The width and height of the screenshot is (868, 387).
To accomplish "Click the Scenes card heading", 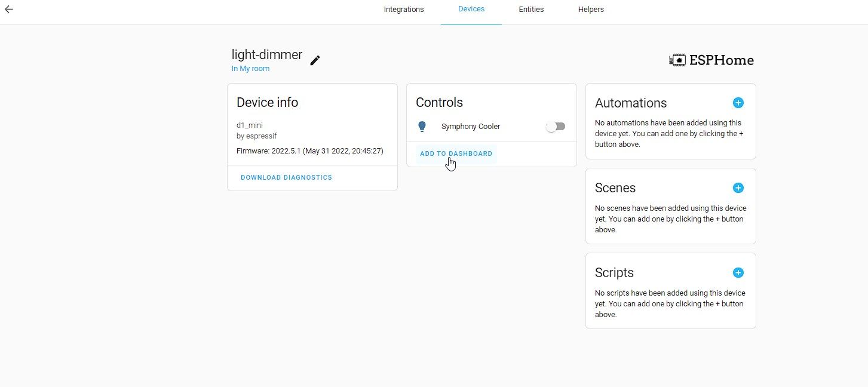I will coord(615,188).
